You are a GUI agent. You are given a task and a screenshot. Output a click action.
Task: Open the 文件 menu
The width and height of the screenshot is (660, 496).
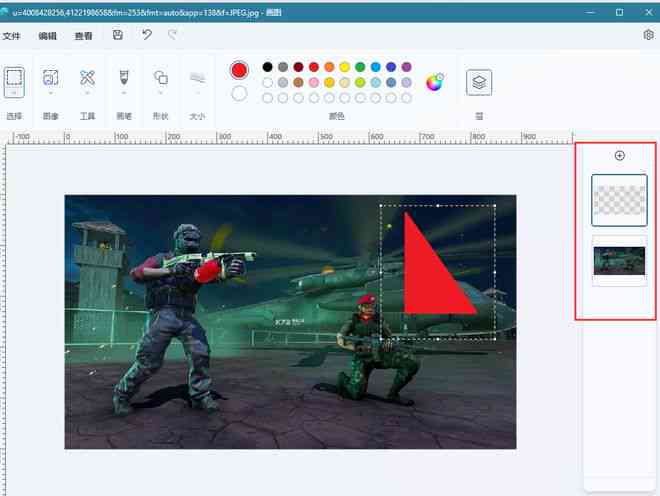tap(11, 36)
